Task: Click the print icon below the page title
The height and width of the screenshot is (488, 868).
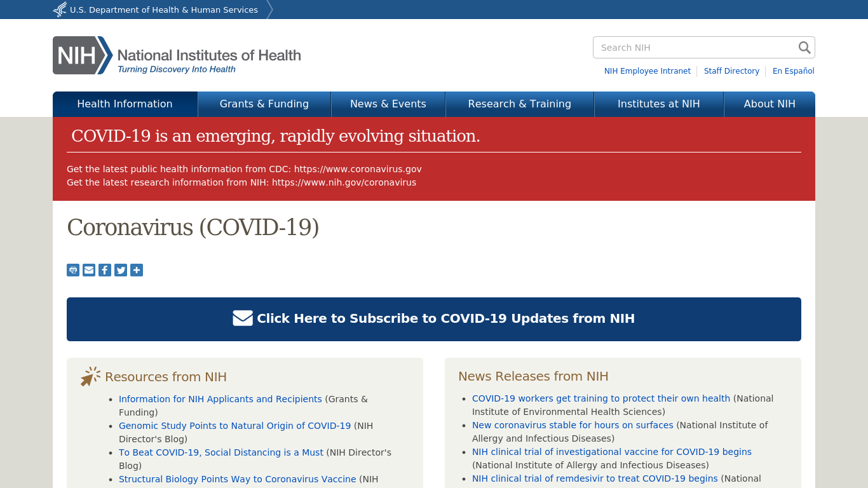Action: pyautogui.click(x=72, y=270)
